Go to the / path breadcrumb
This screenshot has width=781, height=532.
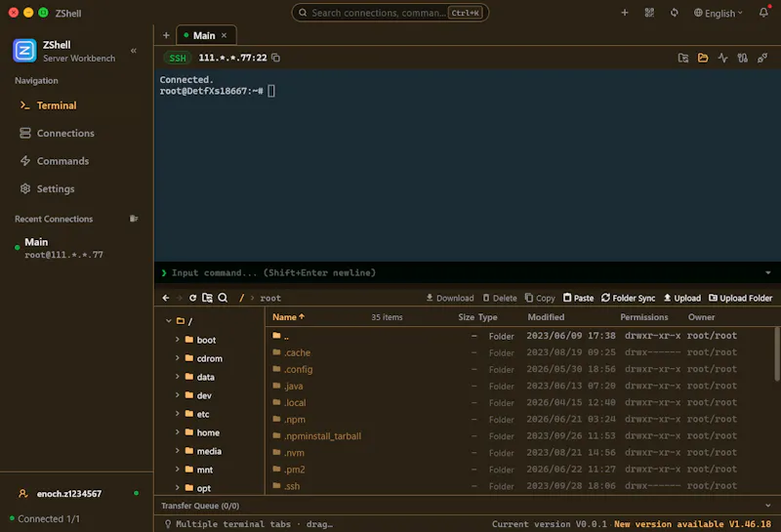click(241, 298)
